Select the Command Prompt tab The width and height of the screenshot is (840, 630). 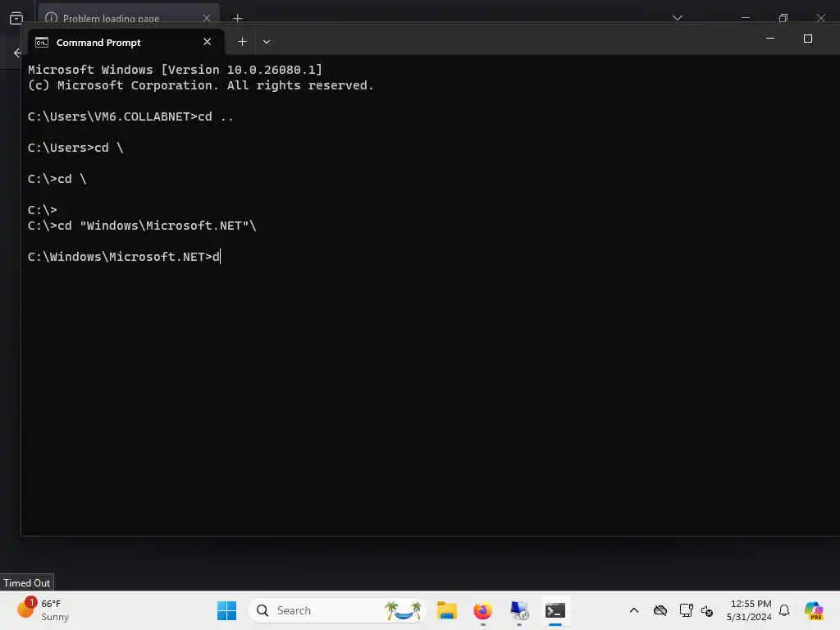[x=126, y=42]
